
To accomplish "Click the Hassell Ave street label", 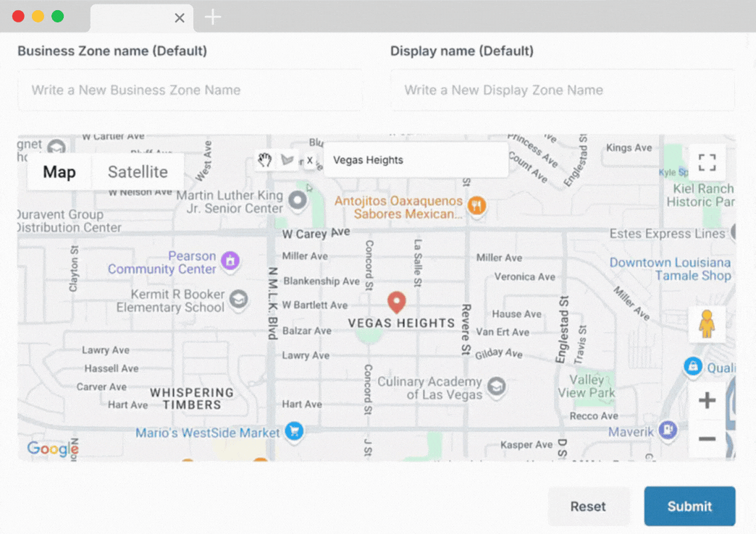I will point(112,368).
